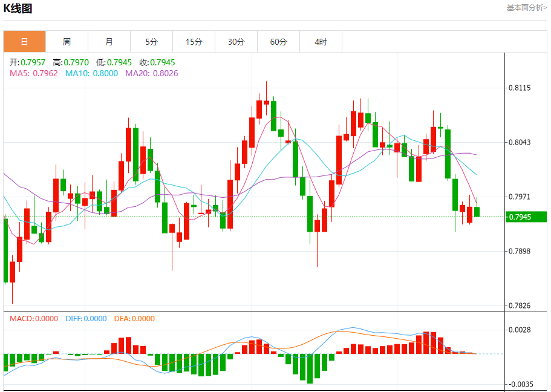Switch to the 4时 tab
Screen dimensions: 551x392
pos(321,42)
